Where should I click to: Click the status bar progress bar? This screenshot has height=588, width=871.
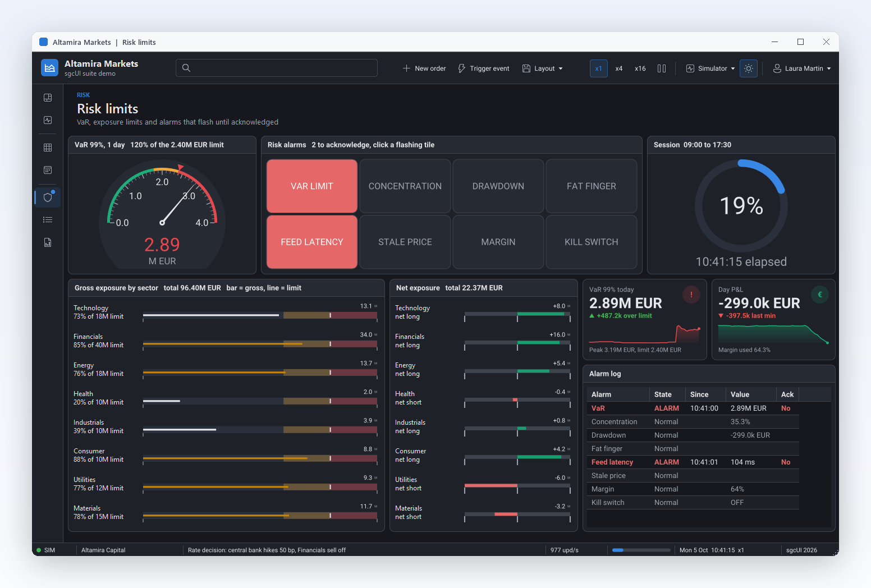click(641, 550)
